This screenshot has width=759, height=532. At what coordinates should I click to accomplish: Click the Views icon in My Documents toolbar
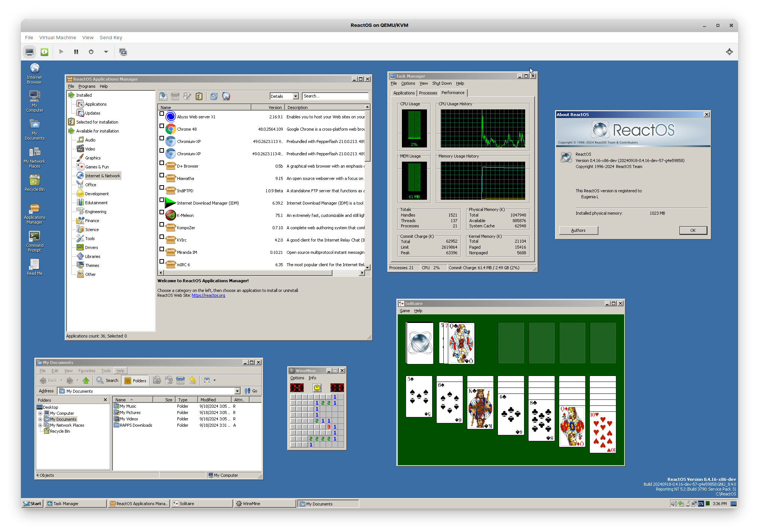(x=207, y=380)
